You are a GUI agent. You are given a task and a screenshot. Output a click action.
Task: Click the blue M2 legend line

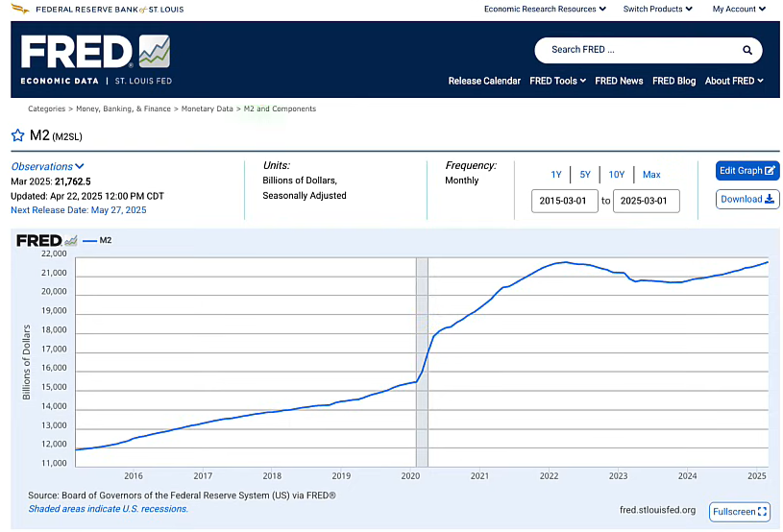pyautogui.click(x=90, y=240)
